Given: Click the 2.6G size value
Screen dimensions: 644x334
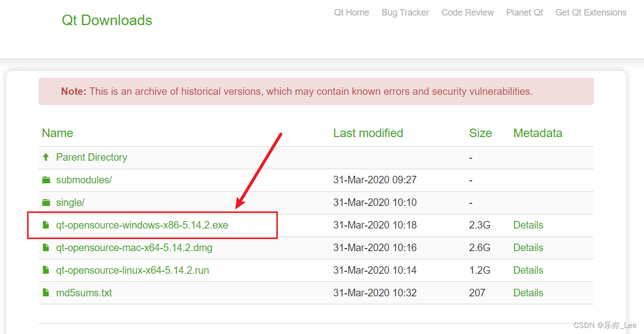Looking at the screenshot, I should point(479,248).
